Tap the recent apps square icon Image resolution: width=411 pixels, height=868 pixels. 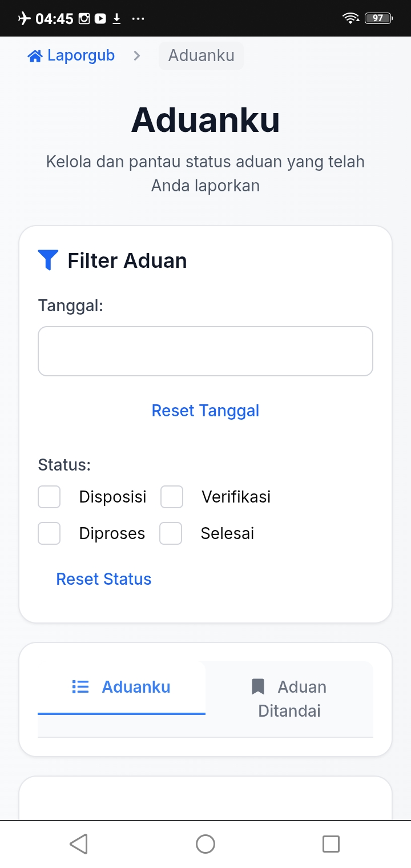pyautogui.click(x=331, y=843)
